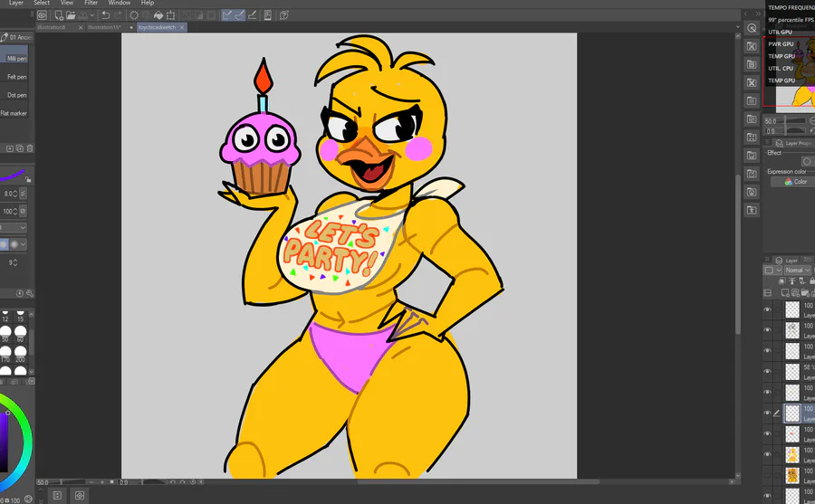This screenshot has width=815, height=504.
Task: Open the smartphone connection icon
Action: pyautogui.click(x=268, y=15)
